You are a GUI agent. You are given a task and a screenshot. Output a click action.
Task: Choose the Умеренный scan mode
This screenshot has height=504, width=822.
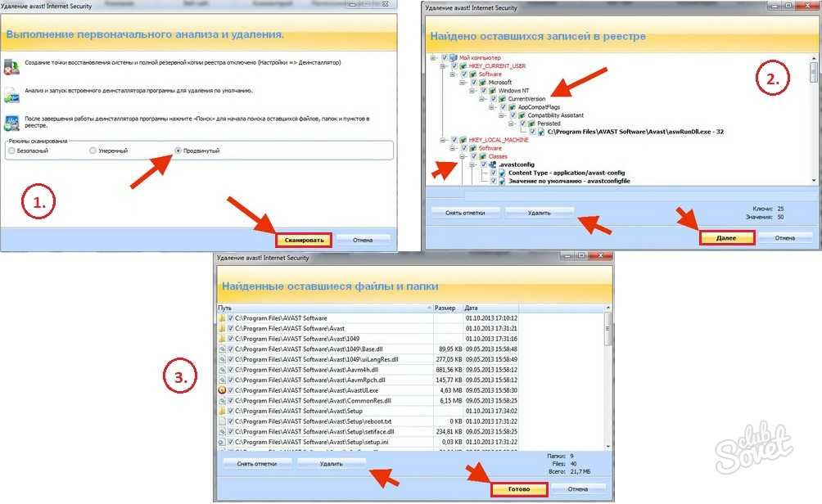[93, 151]
